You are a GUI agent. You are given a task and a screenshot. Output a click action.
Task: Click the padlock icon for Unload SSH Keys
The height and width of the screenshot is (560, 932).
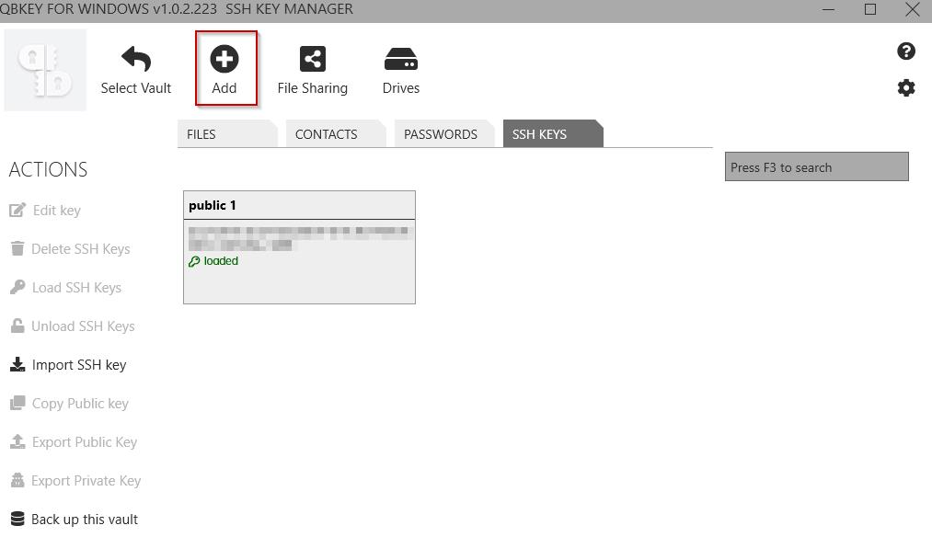click(17, 326)
